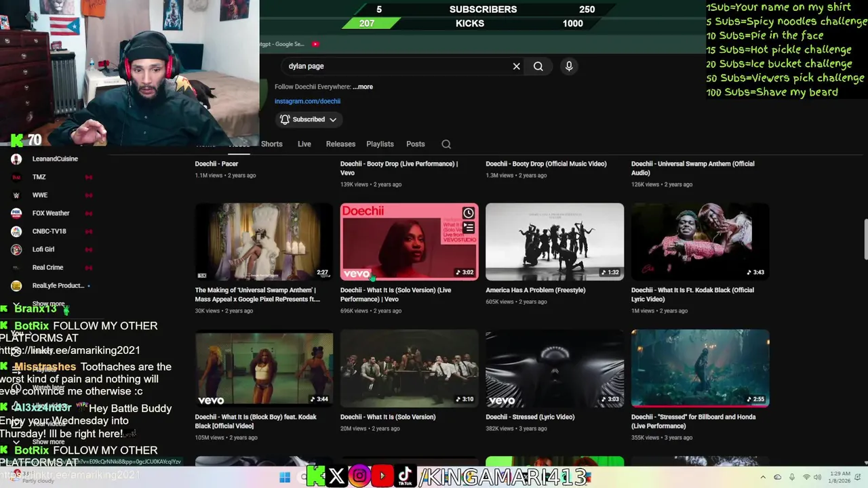This screenshot has height=488, width=868.
Task: Open Wi-Fi network settings from tray
Action: [806, 477]
